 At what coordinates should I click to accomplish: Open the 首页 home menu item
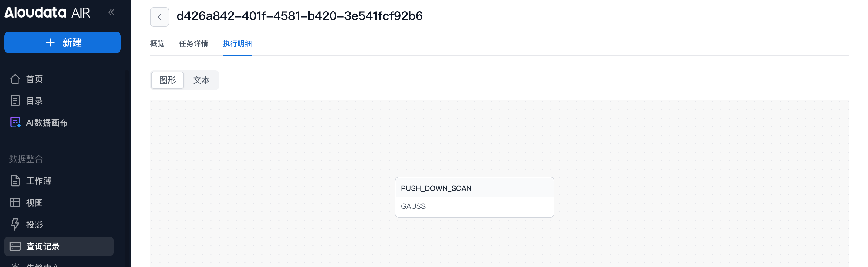[x=35, y=79]
